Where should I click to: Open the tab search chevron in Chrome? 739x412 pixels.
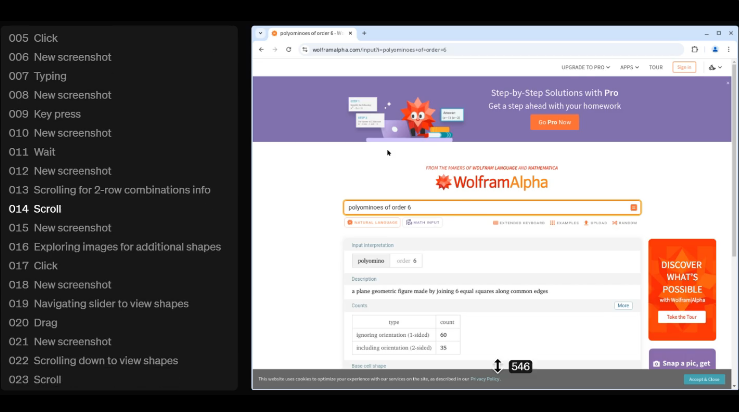pos(260,33)
